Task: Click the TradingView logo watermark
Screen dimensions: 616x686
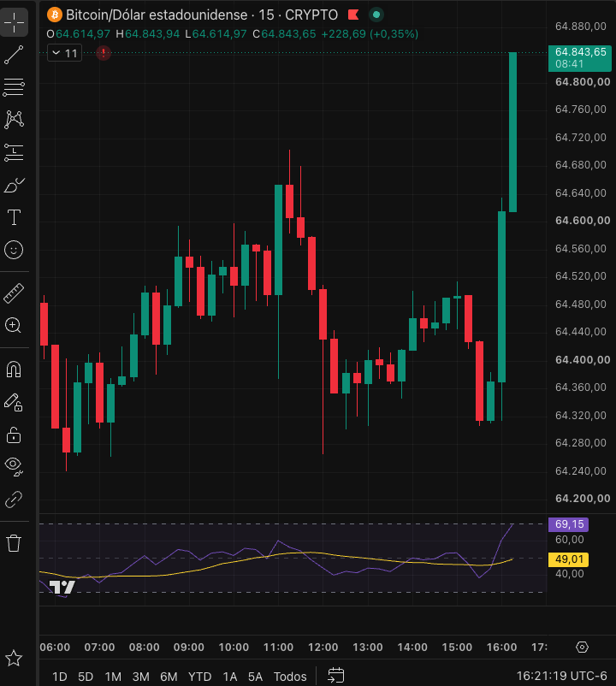Action: pyautogui.click(x=62, y=588)
